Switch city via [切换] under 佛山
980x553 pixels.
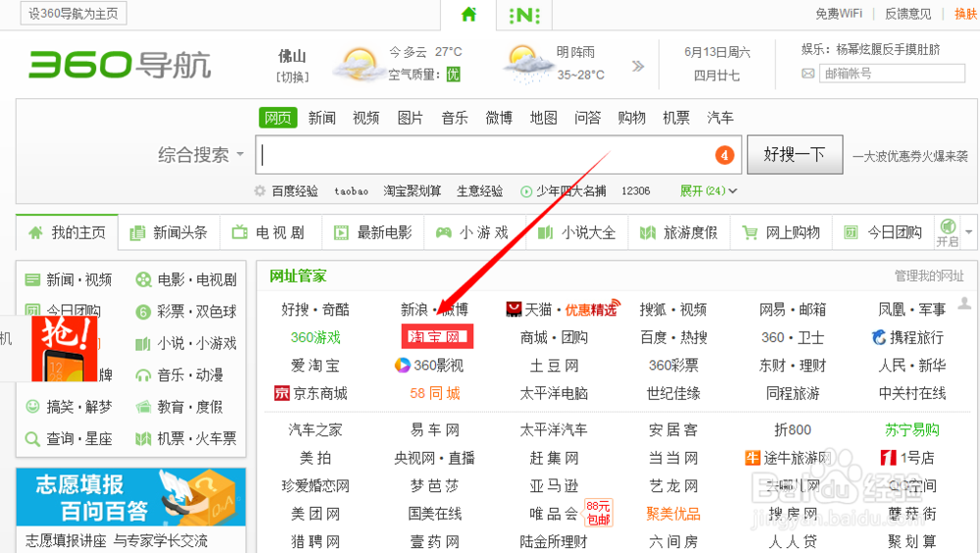(292, 76)
